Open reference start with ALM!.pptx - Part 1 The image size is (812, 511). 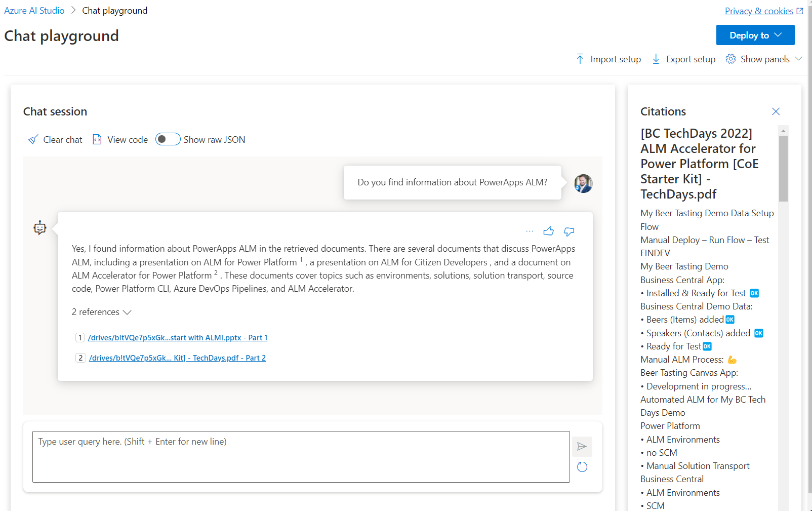[178, 337]
